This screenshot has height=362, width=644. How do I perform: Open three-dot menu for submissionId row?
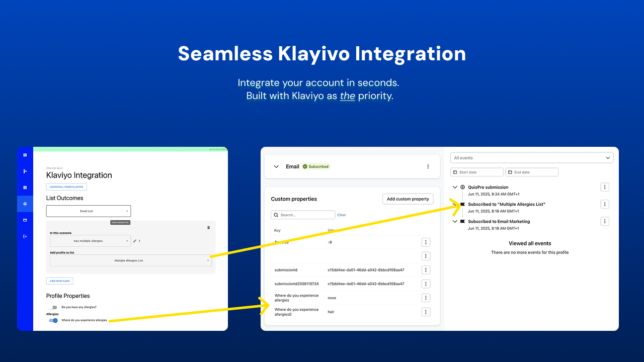[426, 270]
